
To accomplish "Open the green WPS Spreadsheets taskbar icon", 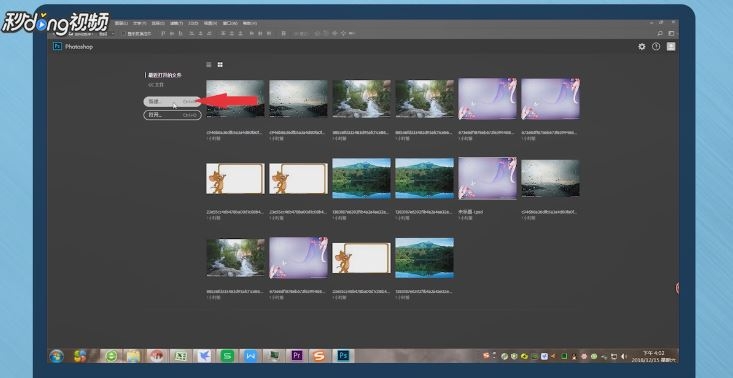I will (x=227, y=356).
